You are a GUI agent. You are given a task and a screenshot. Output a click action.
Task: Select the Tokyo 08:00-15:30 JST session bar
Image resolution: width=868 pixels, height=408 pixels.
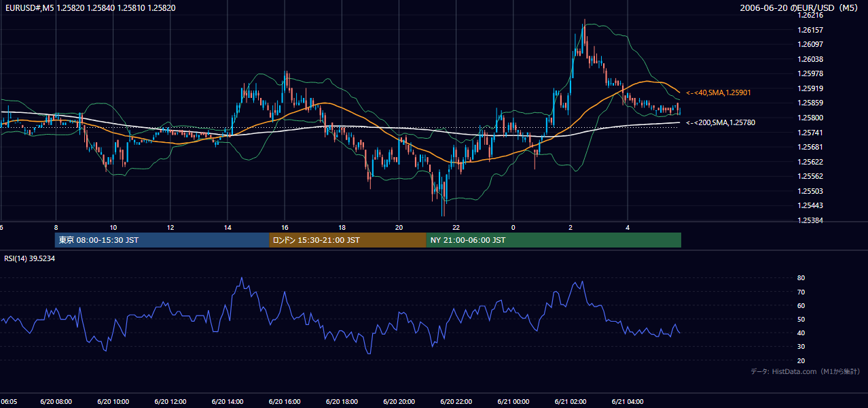pos(162,240)
